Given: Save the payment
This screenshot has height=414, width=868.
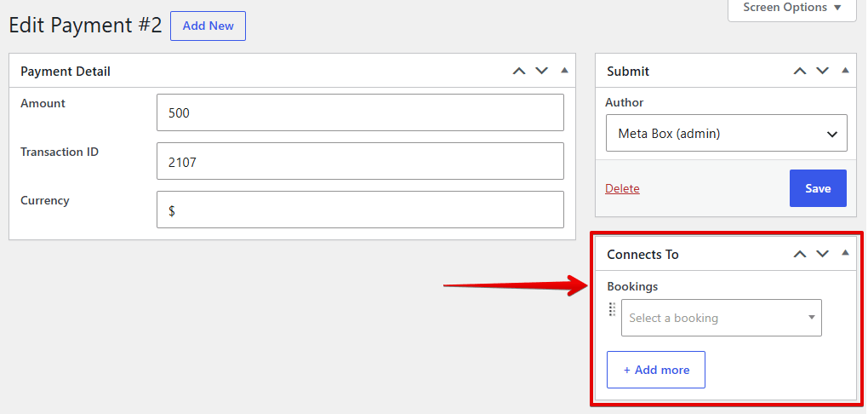Looking at the screenshot, I should [x=818, y=188].
